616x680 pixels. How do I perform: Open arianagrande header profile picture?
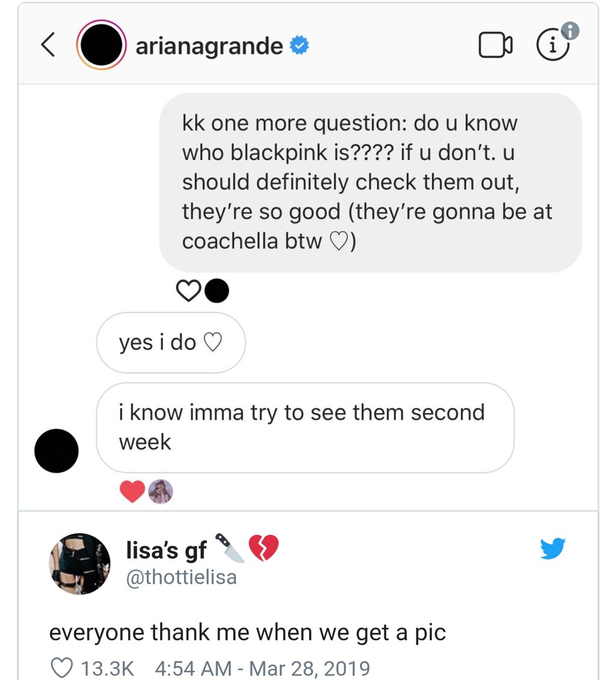click(101, 47)
